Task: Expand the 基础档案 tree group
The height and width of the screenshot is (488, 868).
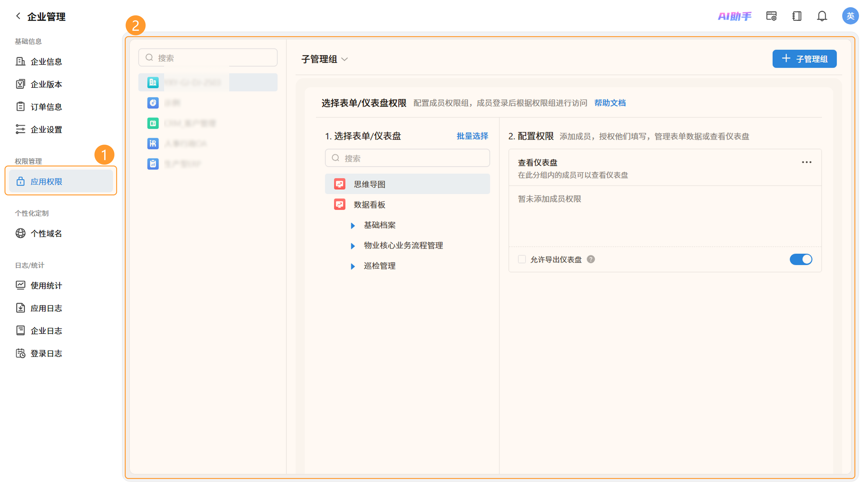Action: coord(353,225)
